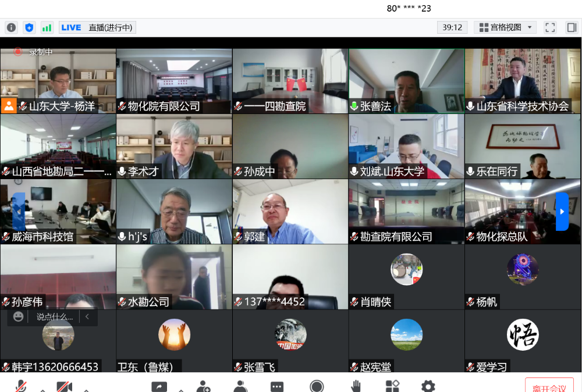
Task: Unmute the microphone
Action: pos(21,386)
